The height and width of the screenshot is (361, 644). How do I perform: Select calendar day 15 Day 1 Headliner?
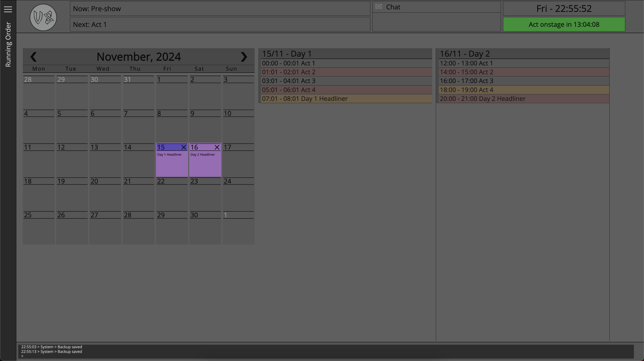172,160
